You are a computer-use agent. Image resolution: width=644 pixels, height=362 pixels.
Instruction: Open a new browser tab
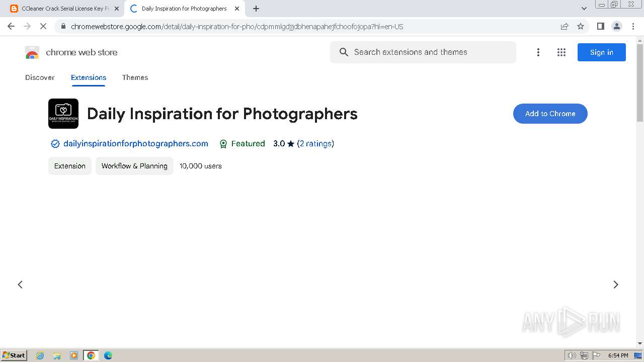click(x=256, y=9)
